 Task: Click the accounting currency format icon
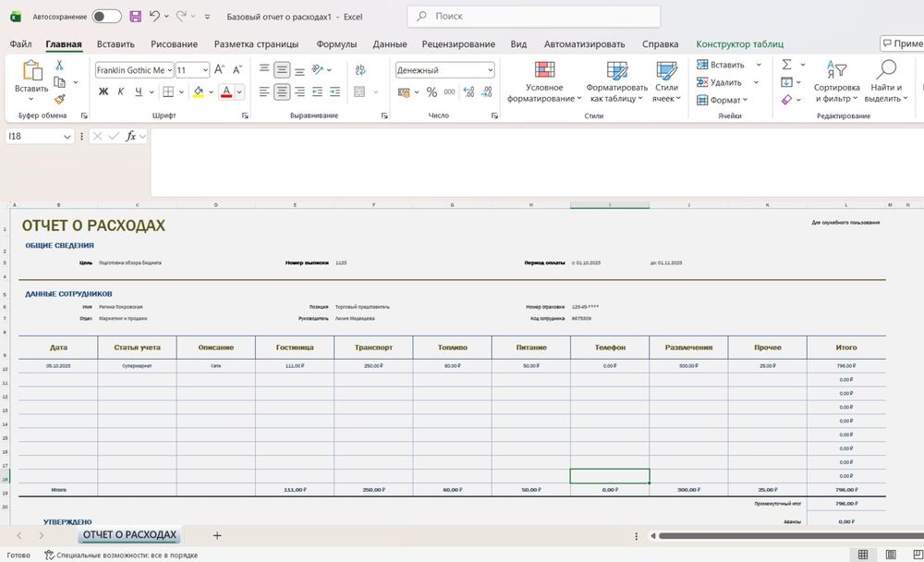[x=404, y=92]
